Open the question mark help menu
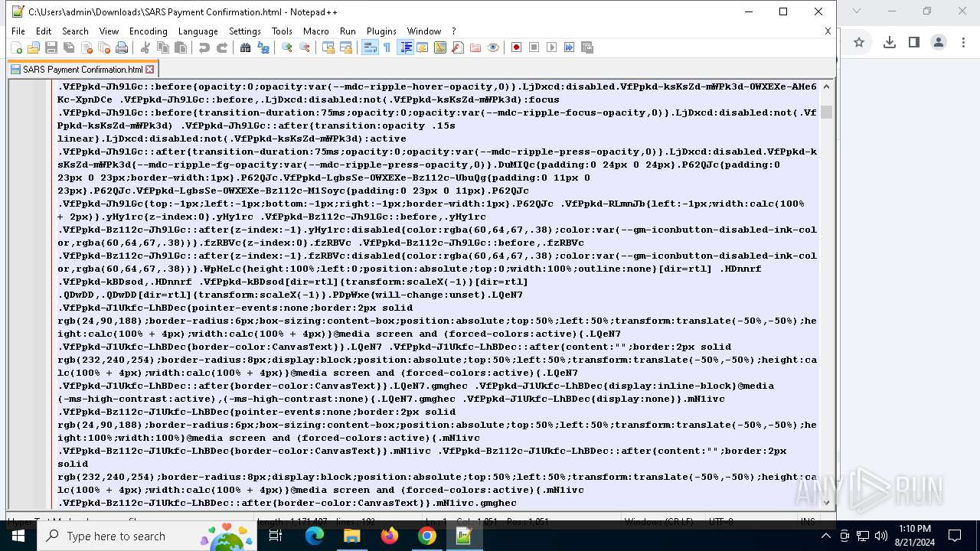Screen dimensions: 980x551 click(x=453, y=31)
